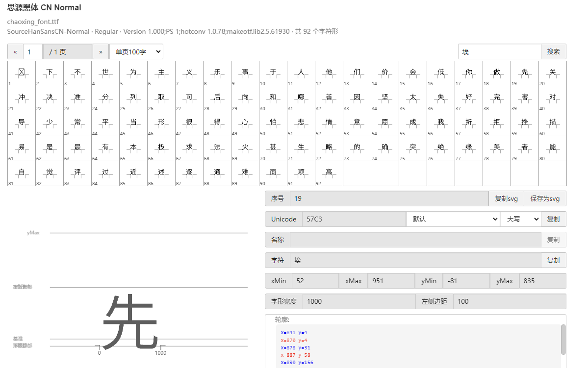Screen dimensions: 588x368
Task: Select glyph 会 in cell 15
Action: [x=413, y=74]
